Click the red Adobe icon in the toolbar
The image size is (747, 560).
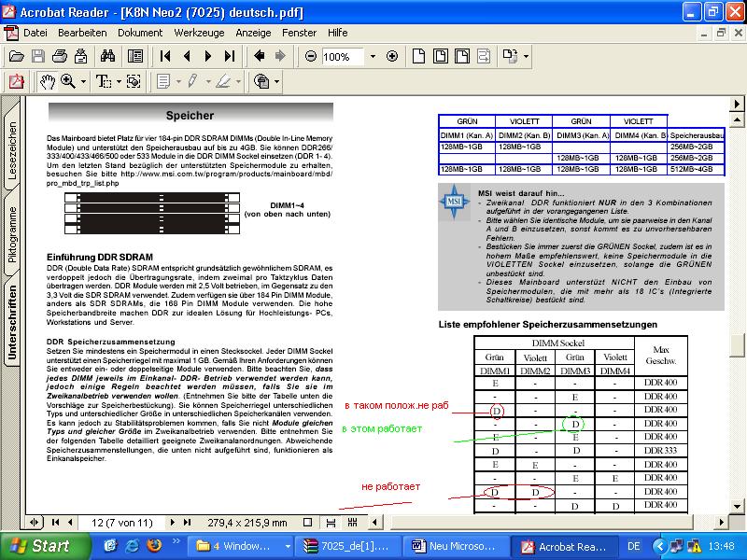click(16, 81)
